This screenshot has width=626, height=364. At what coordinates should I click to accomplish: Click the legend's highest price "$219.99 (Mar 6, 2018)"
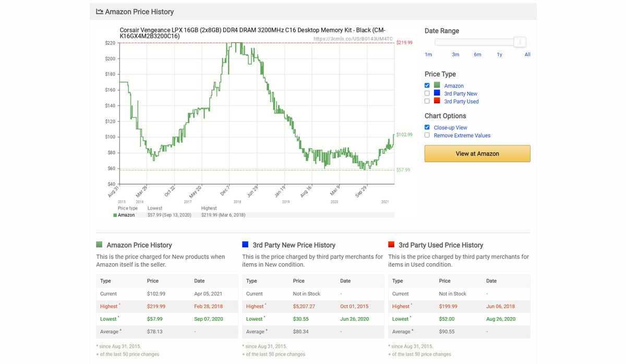(x=223, y=215)
